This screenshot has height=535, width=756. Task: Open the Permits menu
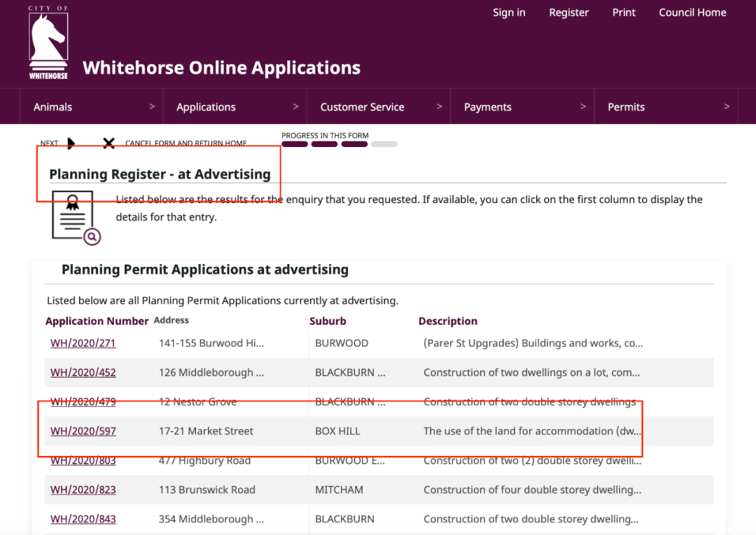[626, 107]
